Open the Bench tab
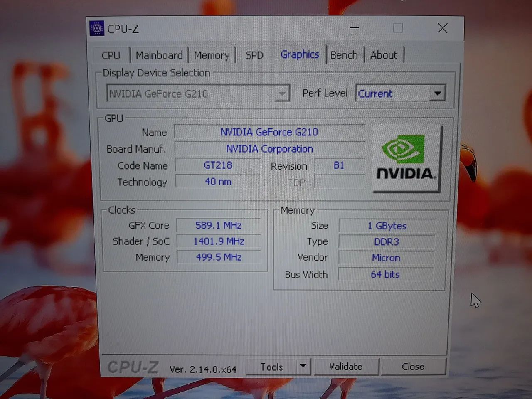This screenshot has height=399, width=532. tap(344, 54)
